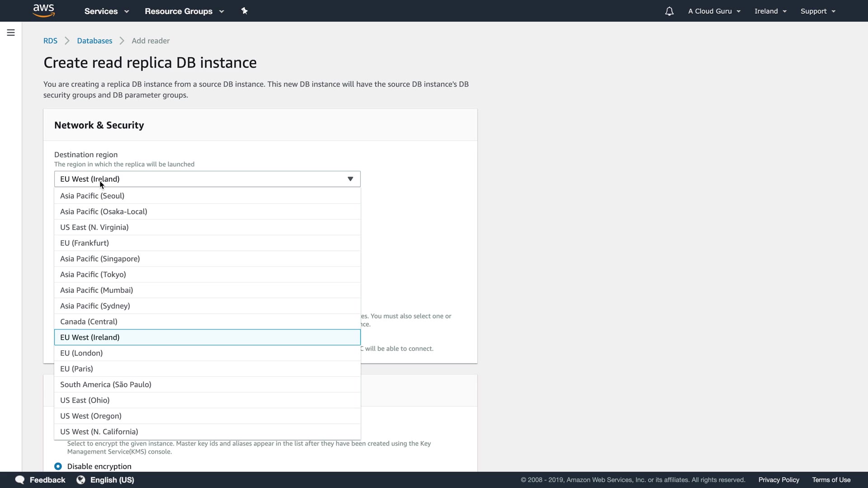Pick Asia Pacific (Tokyo) destination region
The image size is (868, 488).
93,274
